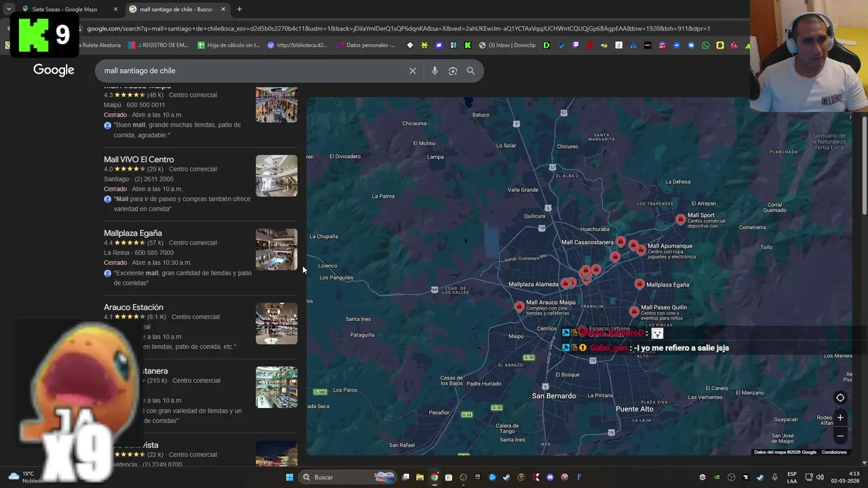Zoom out on the map with minus
The width and height of the screenshot is (868, 488).
[840, 436]
